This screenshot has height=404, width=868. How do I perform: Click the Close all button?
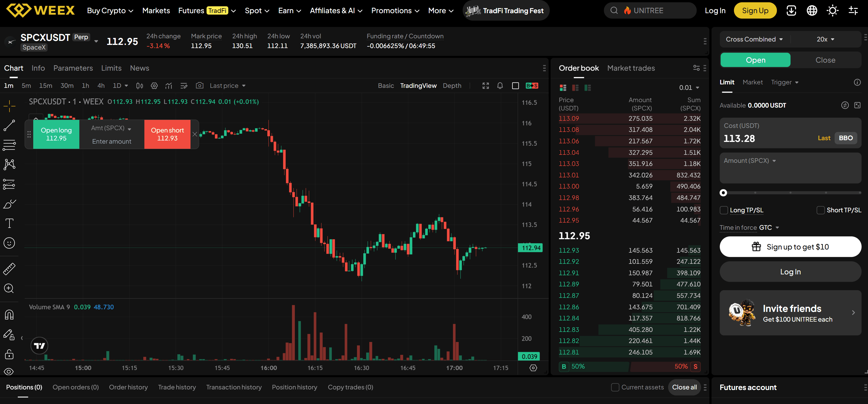tap(684, 387)
